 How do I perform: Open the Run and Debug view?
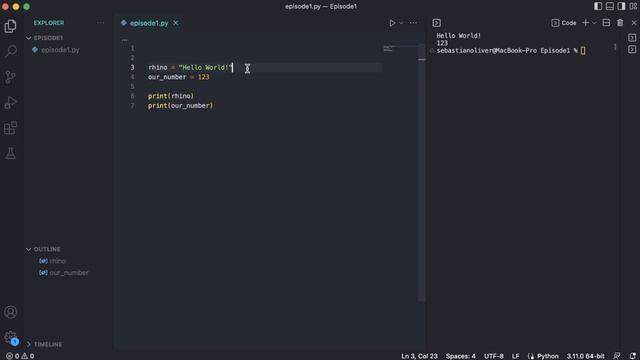click(x=11, y=102)
